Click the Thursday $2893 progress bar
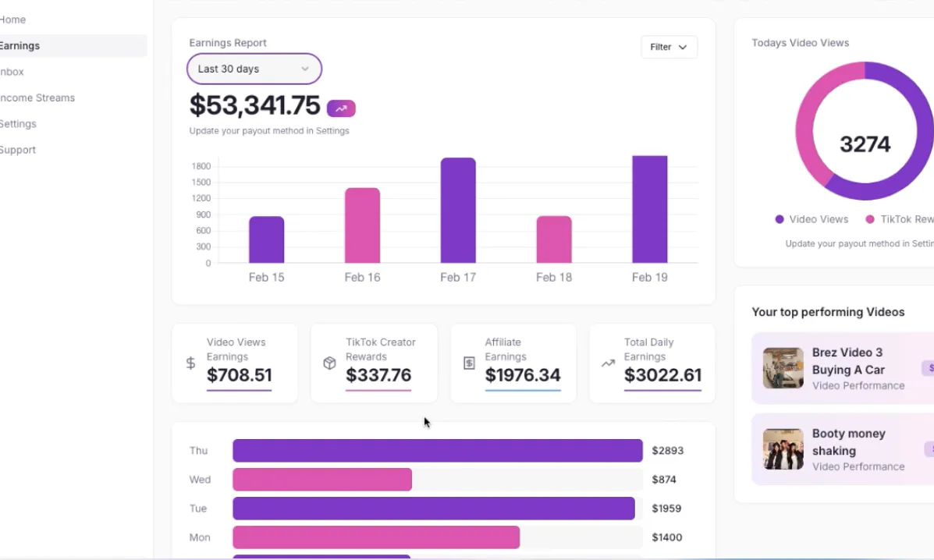Image resolution: width=934 pixels, height=560 pixels. (437, 451)
